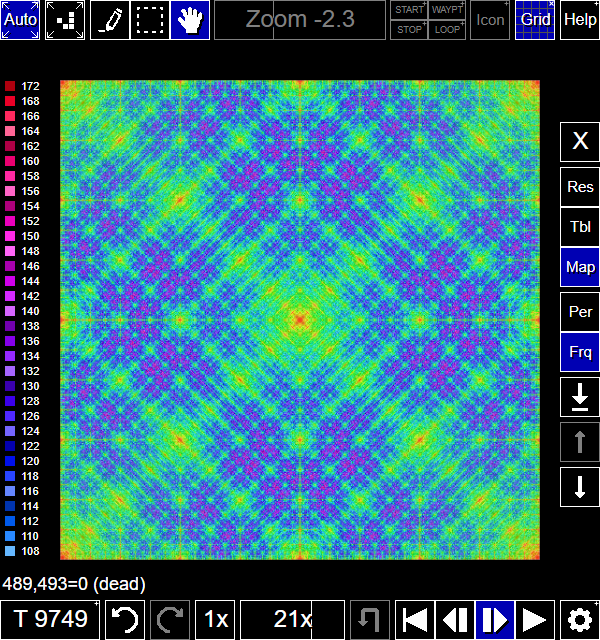Click the white down arrow icon
This screenshot has width=600, height=640.
pos(580,487)
